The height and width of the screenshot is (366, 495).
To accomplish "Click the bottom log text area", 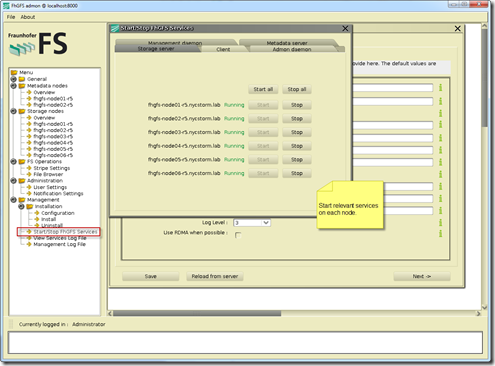I will pyautogui.click(x=245, y=342).
